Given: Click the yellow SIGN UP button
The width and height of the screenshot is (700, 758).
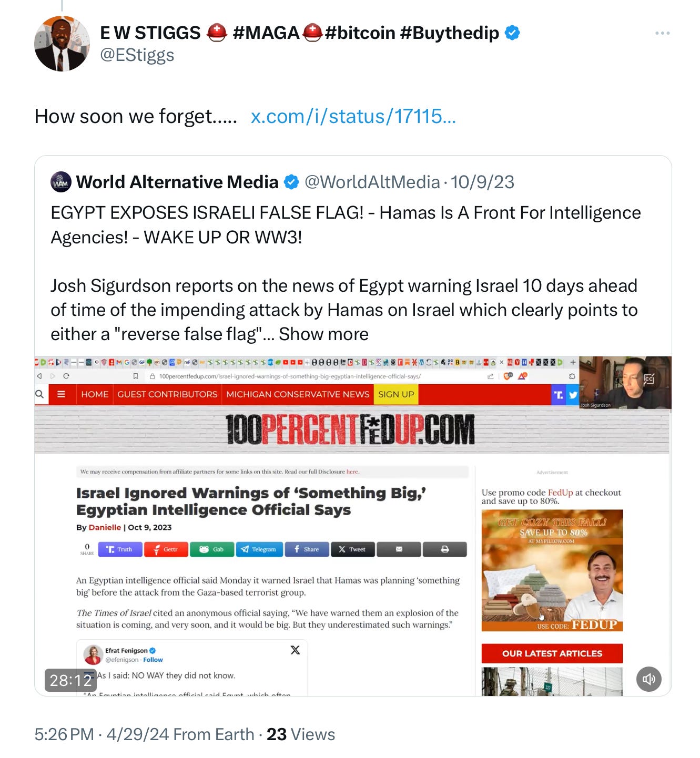Looking at the screenshot, I should (396, 394).
